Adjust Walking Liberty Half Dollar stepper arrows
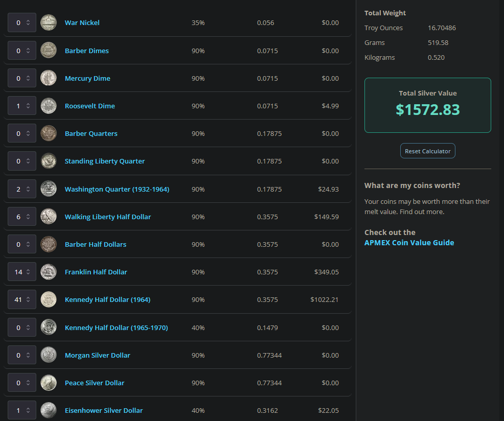This screenshot has width=504, height=421. click(28, 217)
